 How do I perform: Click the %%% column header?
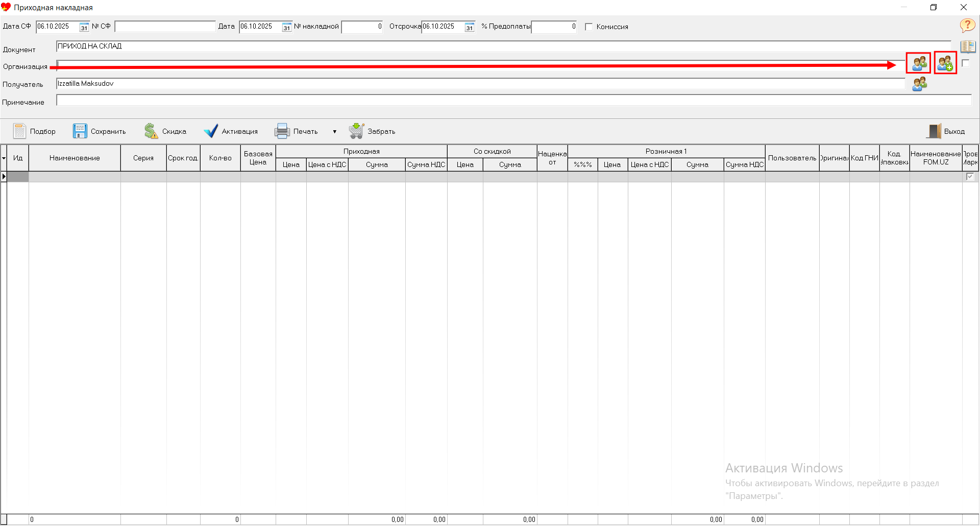[x=583, y=164]
